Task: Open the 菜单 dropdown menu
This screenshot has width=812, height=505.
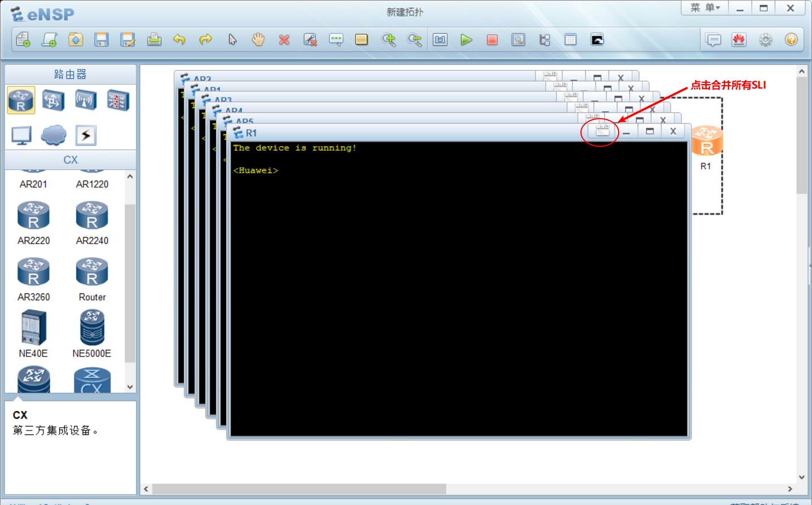Action: (x=705, y=8)
